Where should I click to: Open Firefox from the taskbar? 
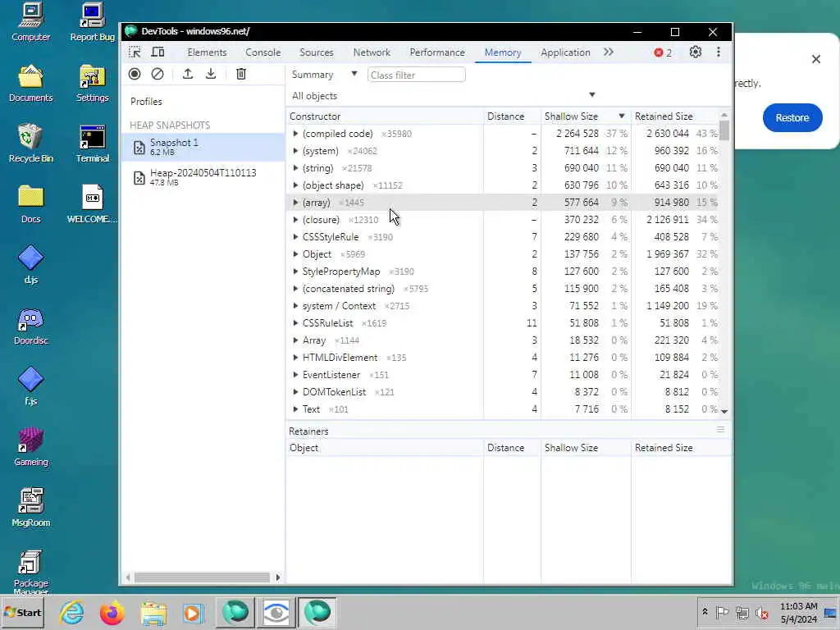112,612
